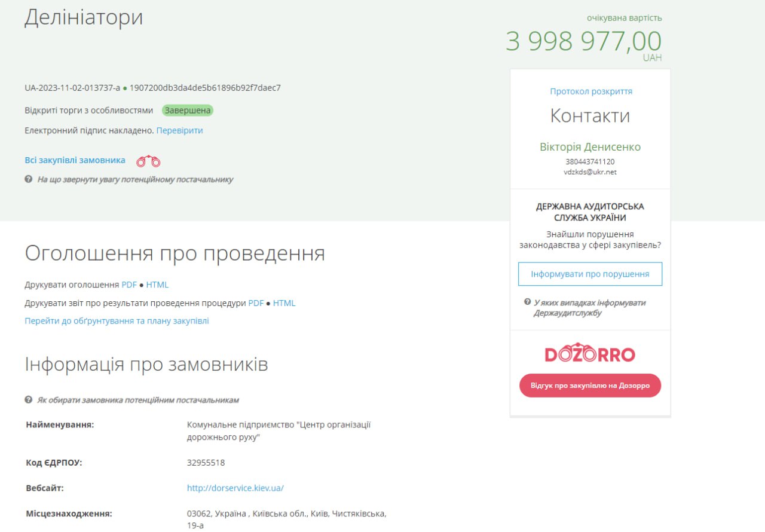
Task: Click the question icon near choosing customer hint
Action: pos(28,400)
